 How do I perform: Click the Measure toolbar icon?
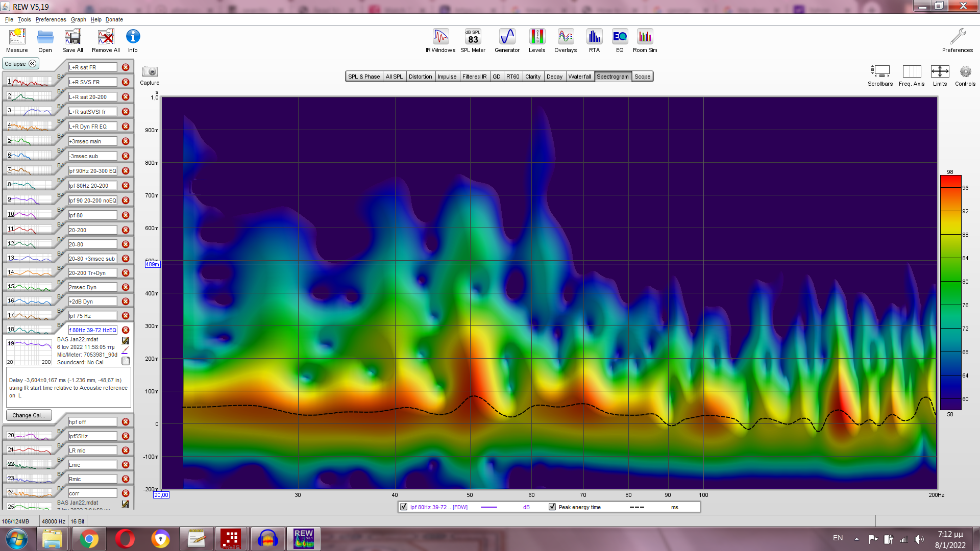click(17, 40)
